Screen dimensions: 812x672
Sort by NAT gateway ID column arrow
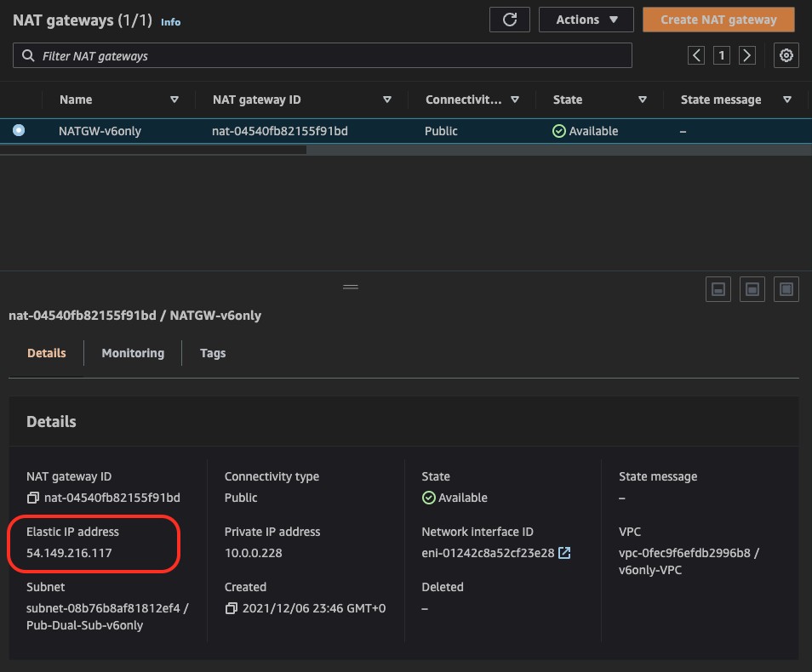[386, 100]
